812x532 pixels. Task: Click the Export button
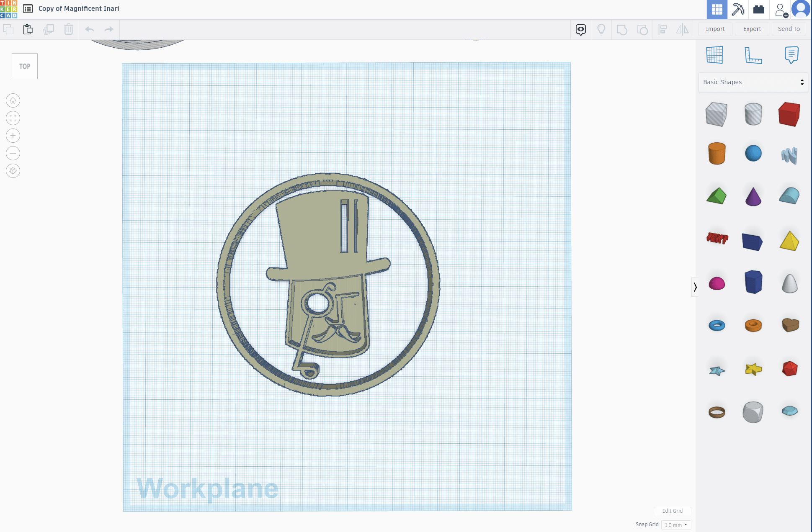point(752,29)
